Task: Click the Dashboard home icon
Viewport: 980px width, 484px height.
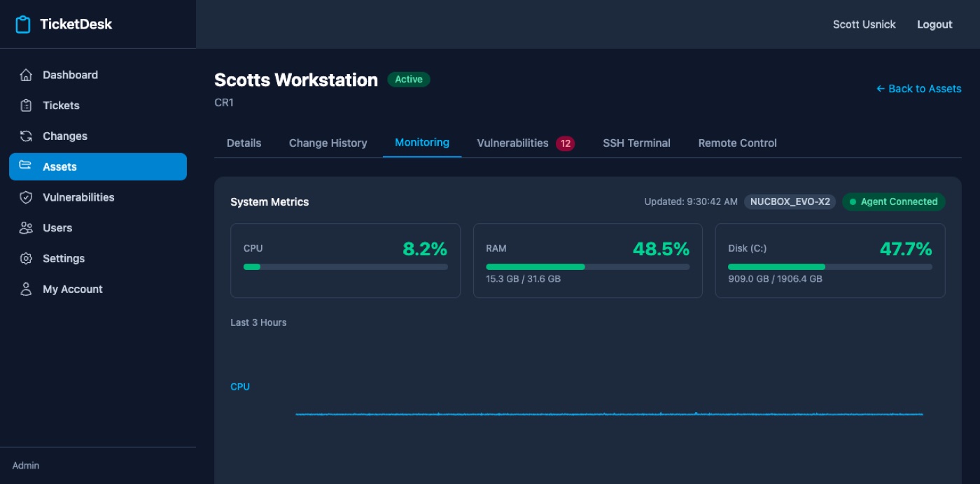Action: (x=26, y=75)
